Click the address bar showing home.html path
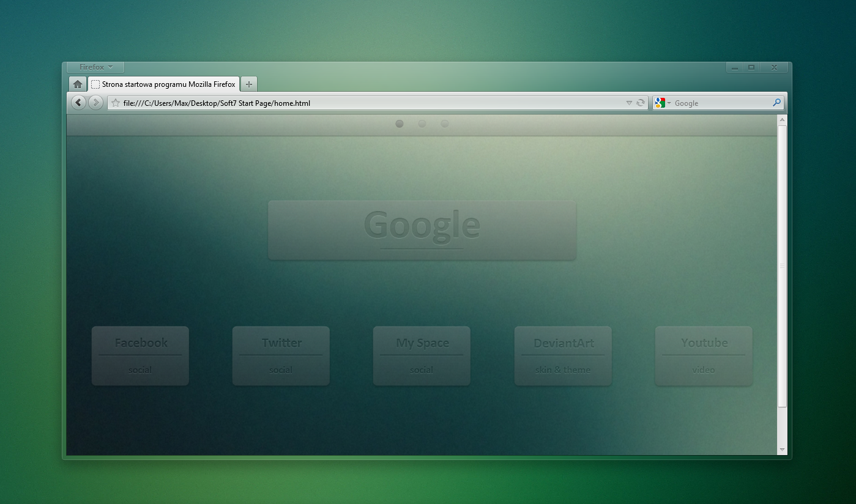The width and height of the screenshot is (856, 504). point(378,103)
